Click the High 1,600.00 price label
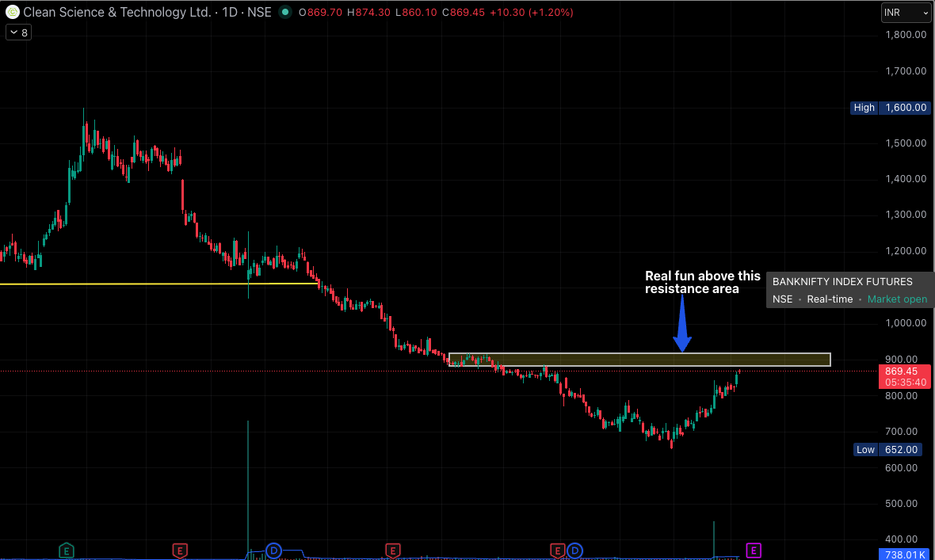This screenshot has width=935, height=560. (x=890, y=108)
